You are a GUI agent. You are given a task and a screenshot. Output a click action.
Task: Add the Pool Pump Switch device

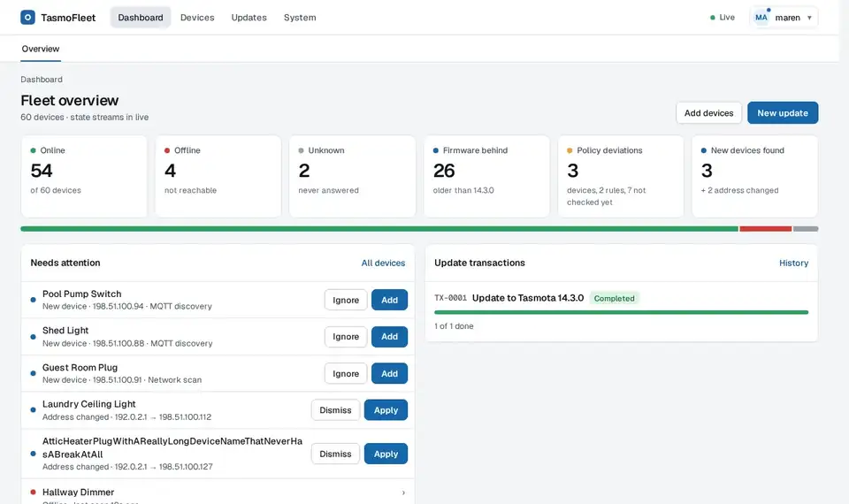(389, 300)
